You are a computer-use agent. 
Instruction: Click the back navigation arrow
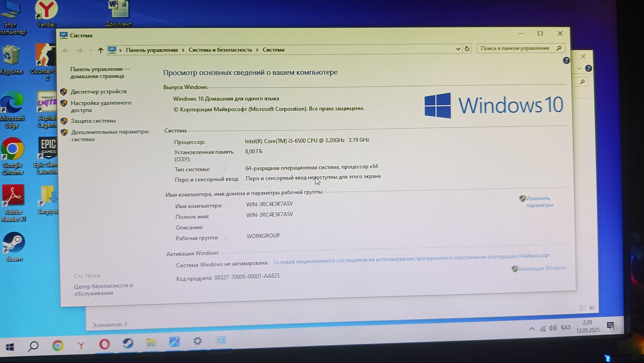(65, 51)
